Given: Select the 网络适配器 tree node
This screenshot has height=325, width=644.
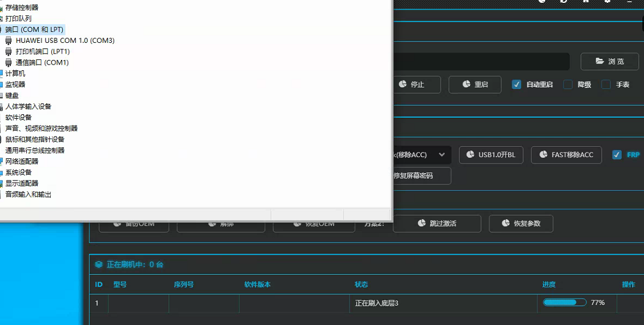Looking at the screenshot, I should [22, 162].
